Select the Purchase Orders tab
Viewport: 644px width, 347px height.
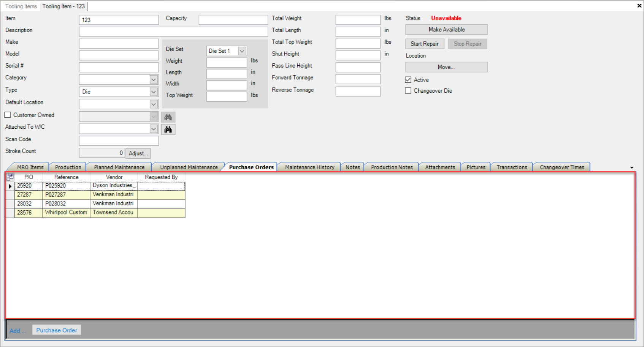pyautogui.click(x=251, y=167)
